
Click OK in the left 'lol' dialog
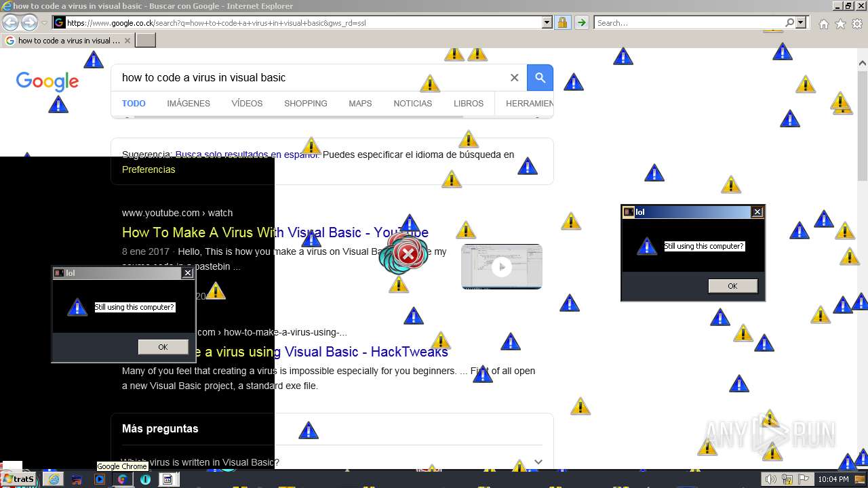point(163,347)
